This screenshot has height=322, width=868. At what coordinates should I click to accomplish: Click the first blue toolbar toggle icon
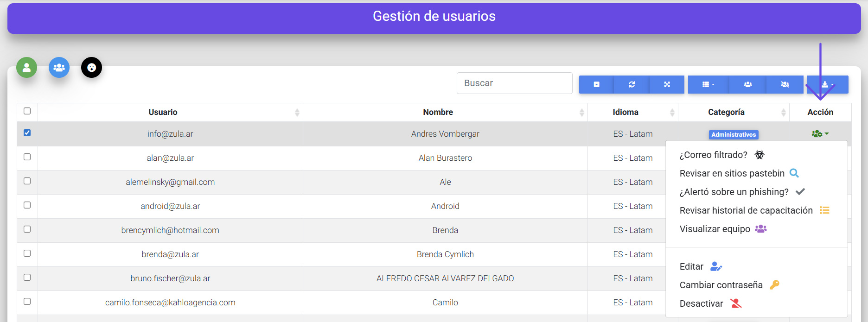596,84
